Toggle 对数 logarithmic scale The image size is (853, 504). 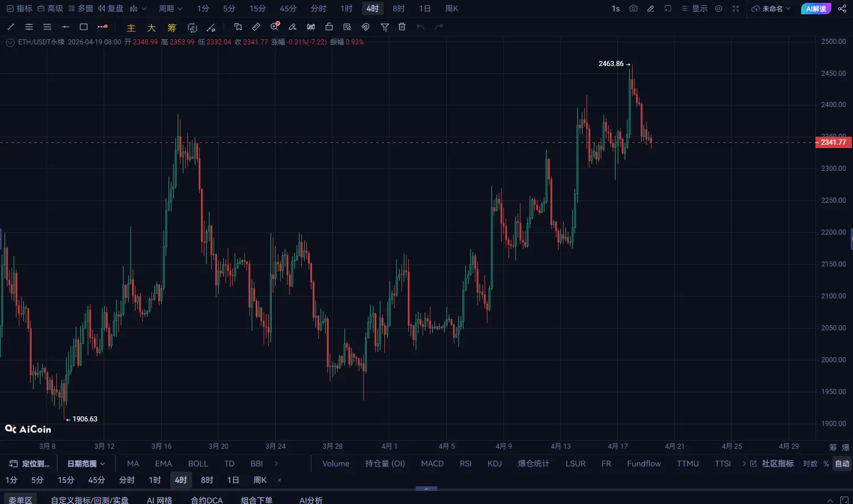pyautogui.click(x=810, y=464)
